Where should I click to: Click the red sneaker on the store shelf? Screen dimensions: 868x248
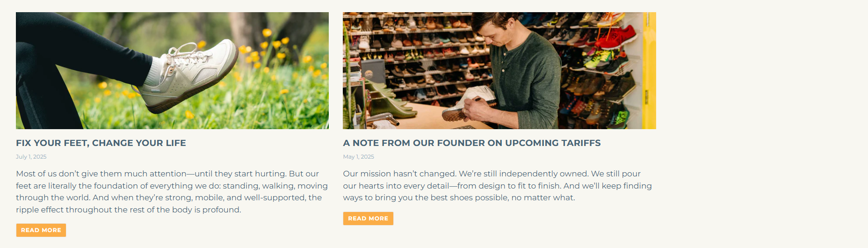click(x=620, y=37)
